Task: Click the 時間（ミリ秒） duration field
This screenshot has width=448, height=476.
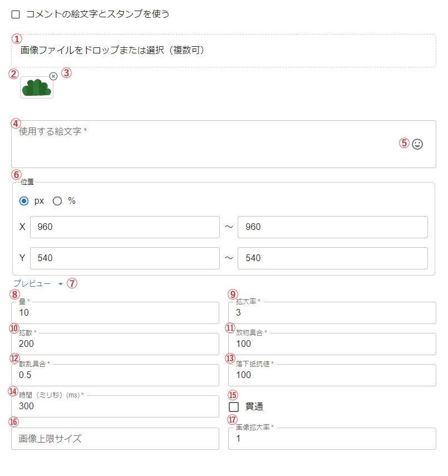Action: [115, 406]
